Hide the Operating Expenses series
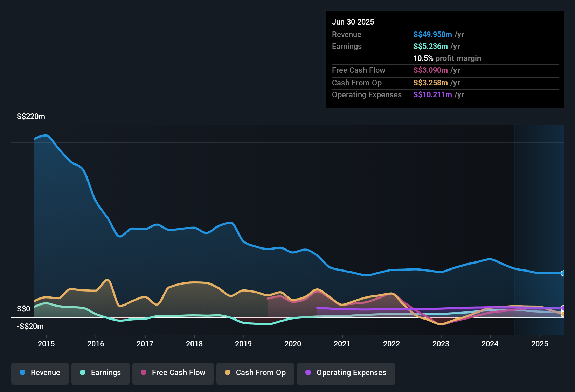Viewport: 575px width, 392px height. [x=346, y=373]
